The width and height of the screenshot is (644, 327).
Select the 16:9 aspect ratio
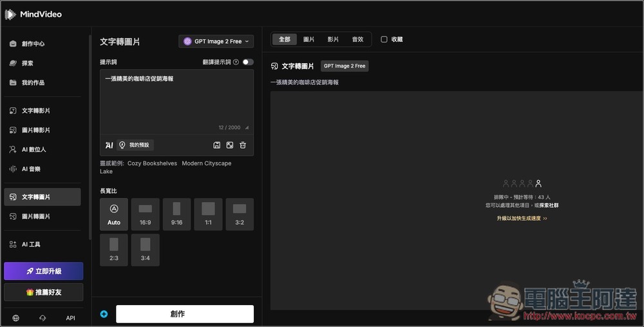(x=146, y=214)
